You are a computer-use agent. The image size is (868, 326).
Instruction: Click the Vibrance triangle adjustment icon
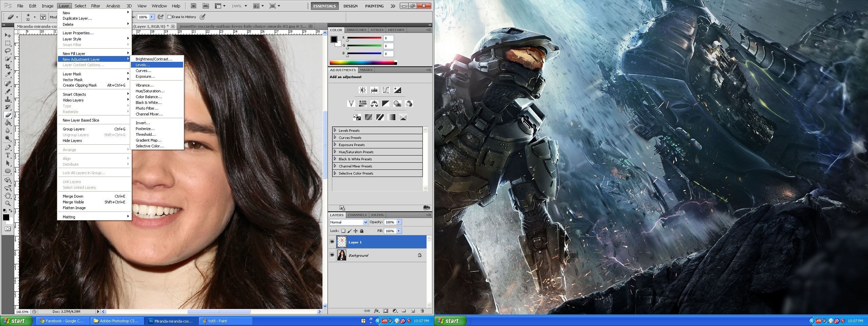tap(351, 104)
